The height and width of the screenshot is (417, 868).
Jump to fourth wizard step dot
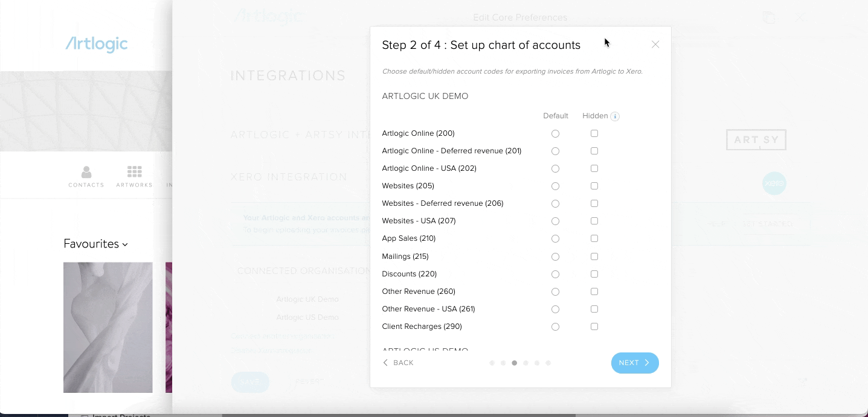click(x=526, y=363)
